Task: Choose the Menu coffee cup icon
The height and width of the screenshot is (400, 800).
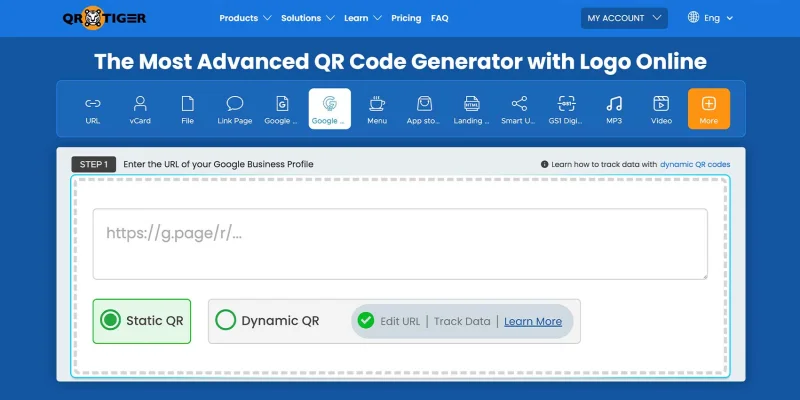Action: pyautogui.click(x=377, y=109)
